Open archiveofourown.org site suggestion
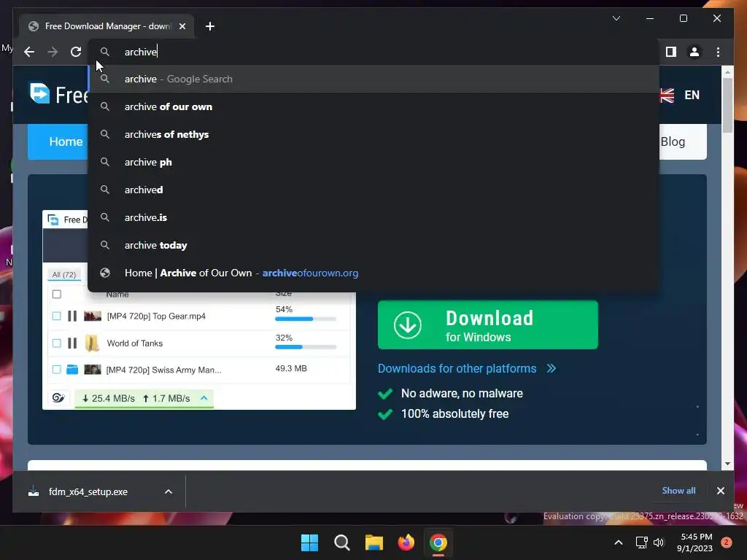The width and height of the screenshot is (747, 560). 373,273
